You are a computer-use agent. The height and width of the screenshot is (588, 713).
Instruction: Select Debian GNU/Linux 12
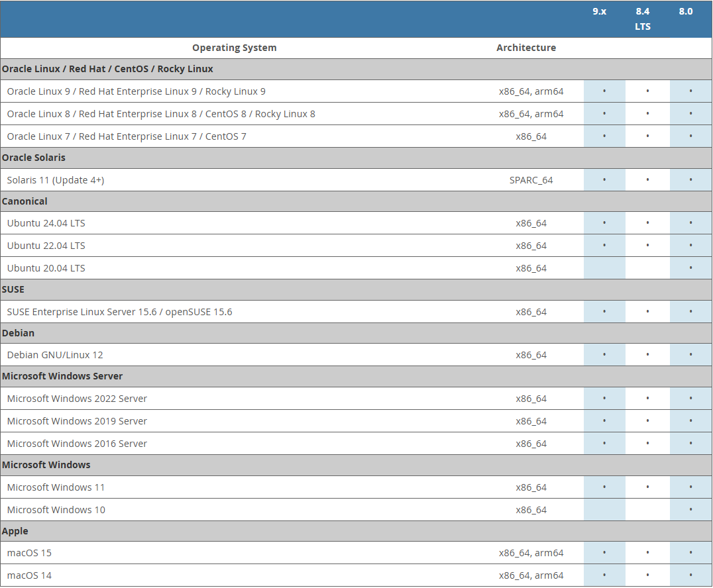click(356, 355)
